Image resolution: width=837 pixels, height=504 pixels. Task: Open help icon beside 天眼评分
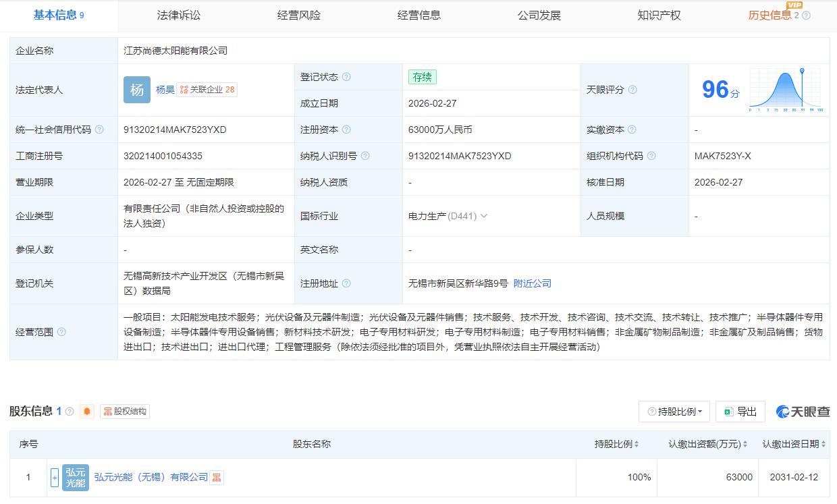[x=631, y=90]
